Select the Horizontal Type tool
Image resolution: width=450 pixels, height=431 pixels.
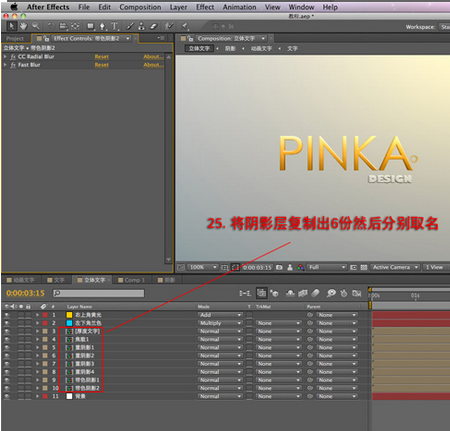point(114,26)
